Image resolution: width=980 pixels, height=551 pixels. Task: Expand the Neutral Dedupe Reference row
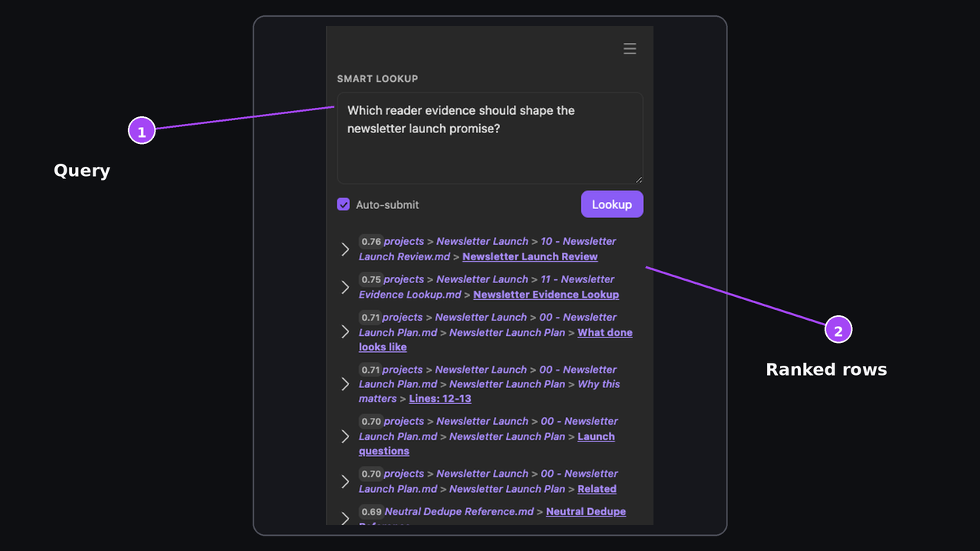click(345, 519)
